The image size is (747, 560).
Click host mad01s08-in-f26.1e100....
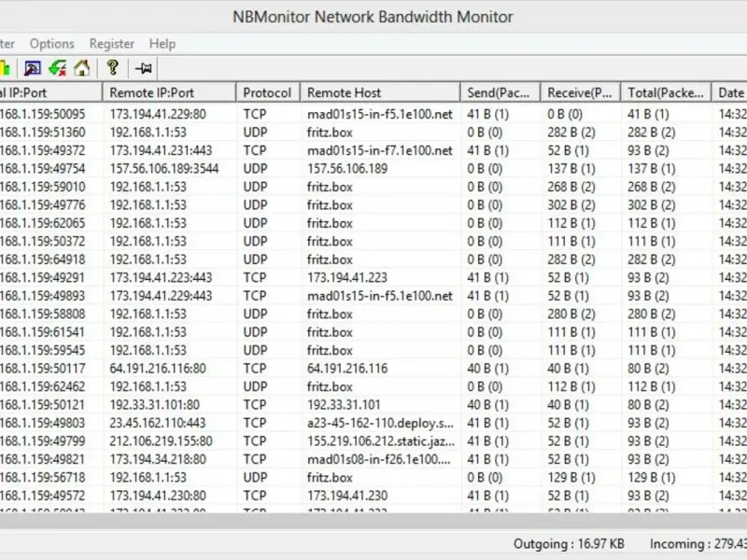[379, 459]
